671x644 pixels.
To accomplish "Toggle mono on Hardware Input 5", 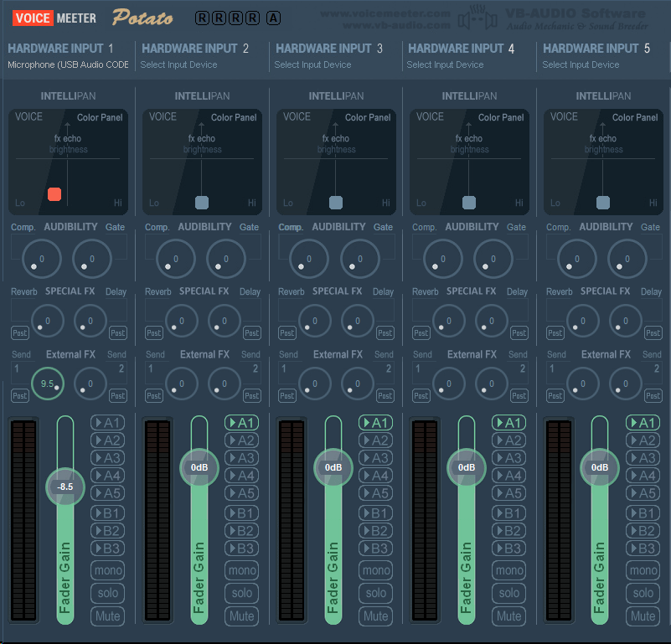I will (x=643, y=570).
